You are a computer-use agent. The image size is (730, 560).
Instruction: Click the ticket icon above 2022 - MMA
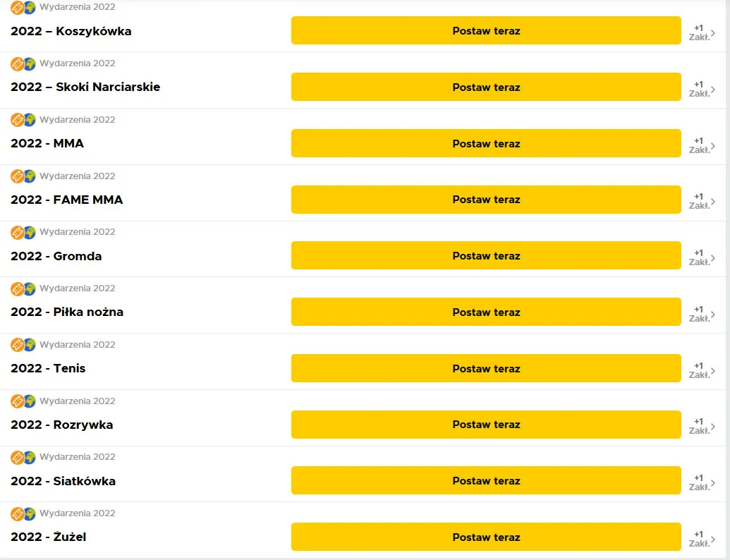pos(17,120)
